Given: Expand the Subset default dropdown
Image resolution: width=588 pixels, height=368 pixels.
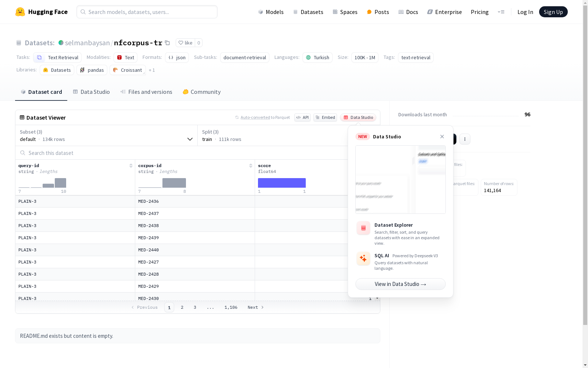Looking at the screenshot, I should click(107, 135).
